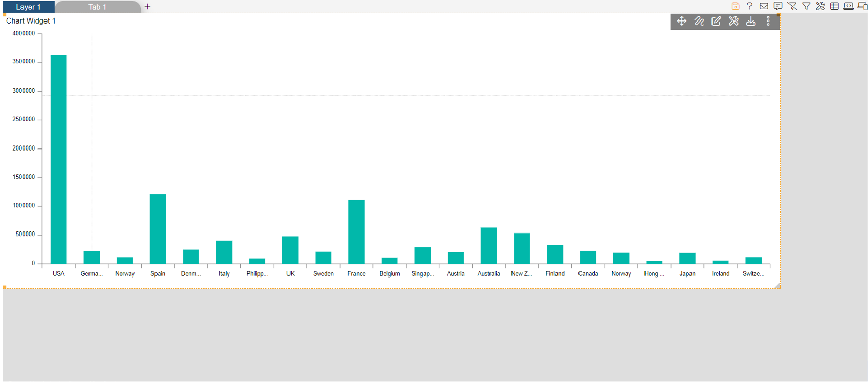Image resolution: width=868 pixels, height=382 pixels.
Task: Save the dashboard with the orange floppy icon
Action: (735, 6)
